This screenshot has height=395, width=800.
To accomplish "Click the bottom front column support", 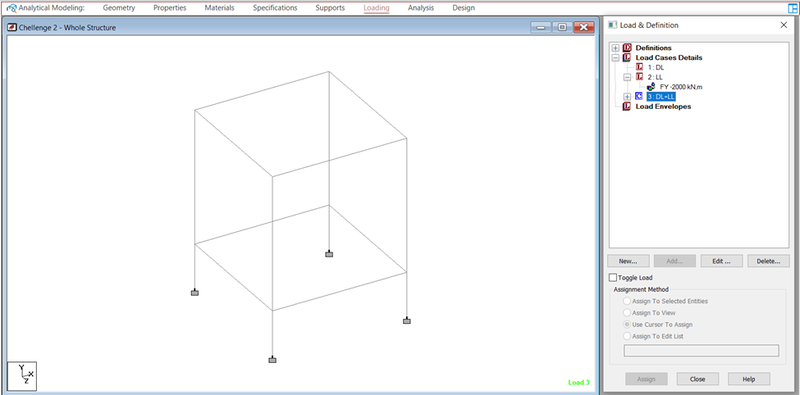I will 272,360.
